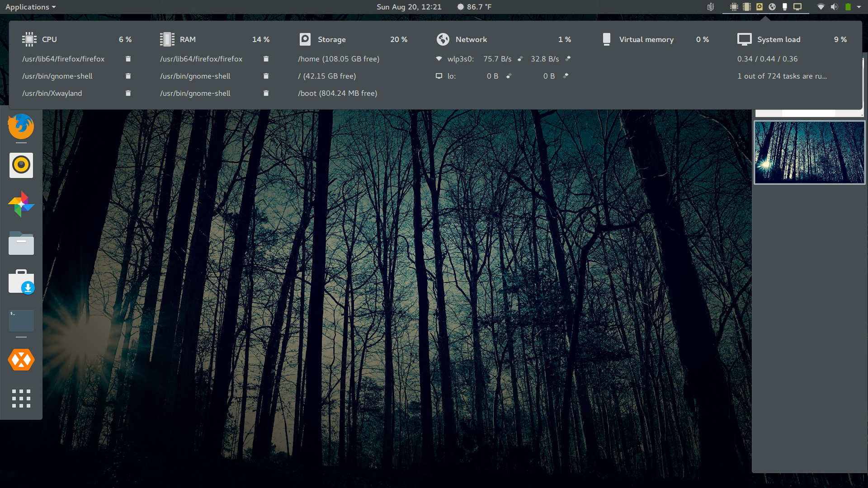The width and height of the screenshot is (868, 488).
Task: Open the weather 86.7 °F indicator
Action: click(x=474, y=7)
